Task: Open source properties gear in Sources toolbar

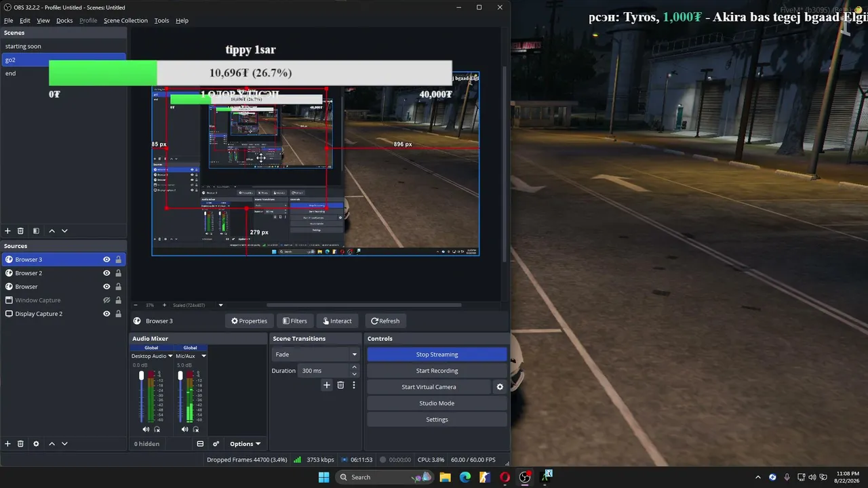Action: click(36, 444)
